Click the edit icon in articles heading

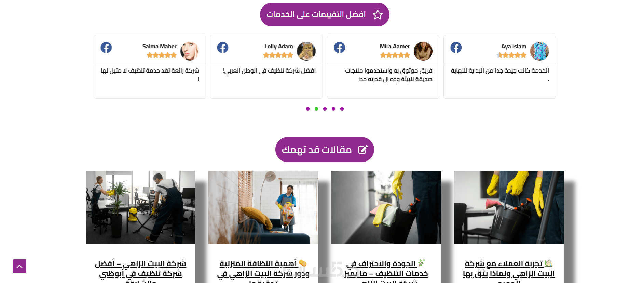(x=363, y=150)
